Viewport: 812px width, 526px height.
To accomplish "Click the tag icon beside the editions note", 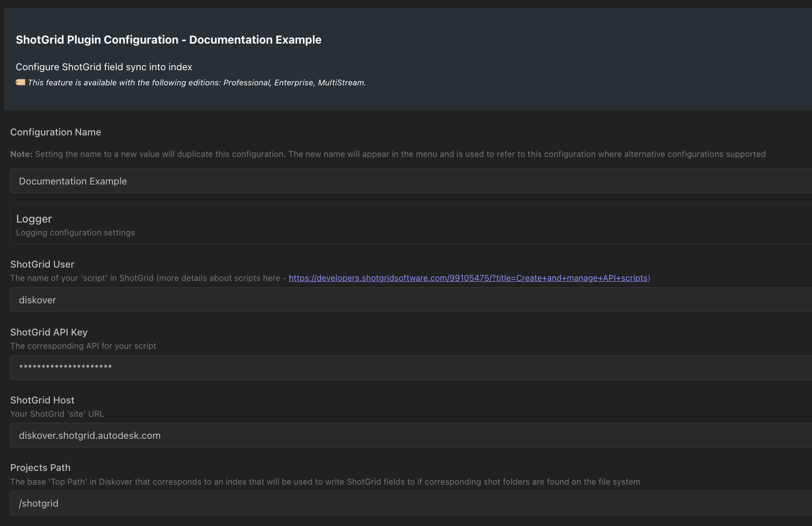I will pos(20,82).
